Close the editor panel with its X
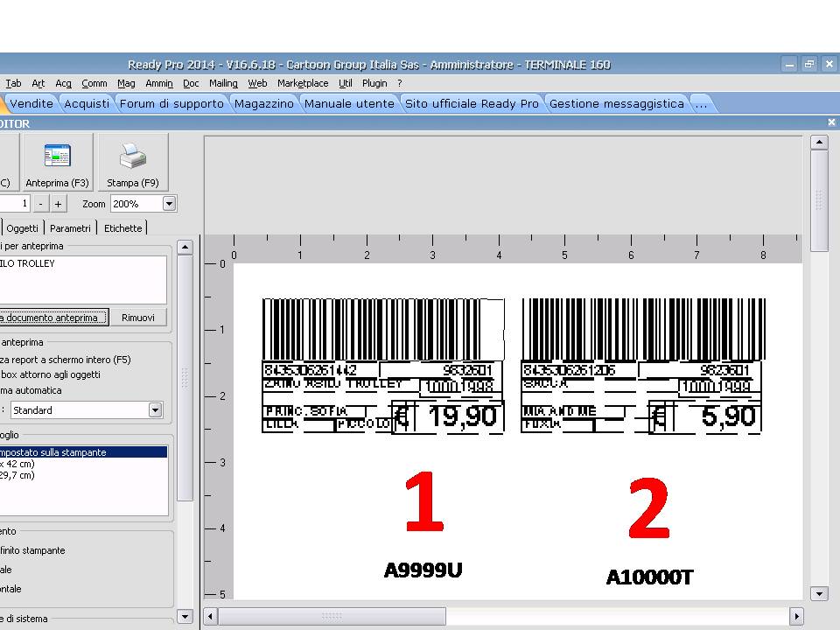 (x=831, y=122)
